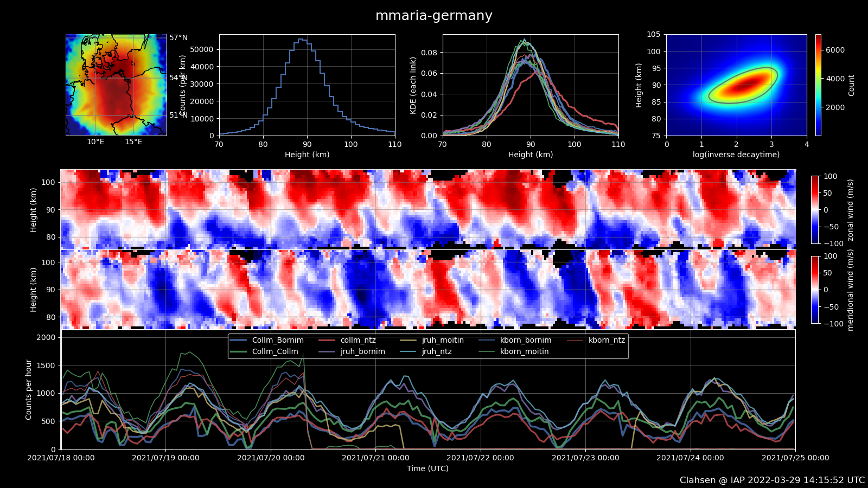Click the 'Count' colorbar label

click(x=851, y=86)
